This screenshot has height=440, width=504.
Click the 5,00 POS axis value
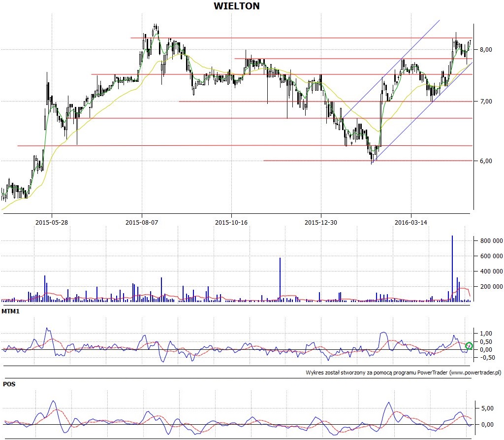point(487,408)
